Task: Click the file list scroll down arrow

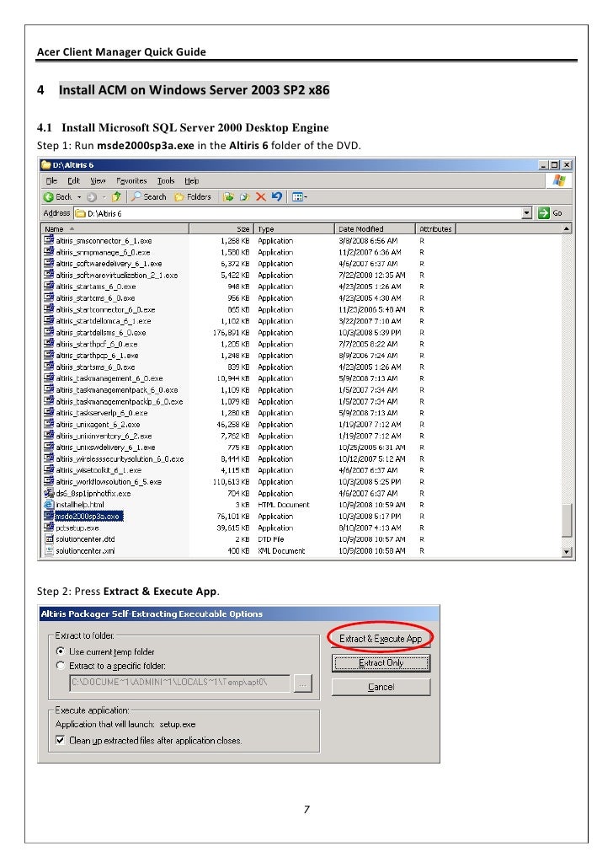Action: click(x=567, y=551)
